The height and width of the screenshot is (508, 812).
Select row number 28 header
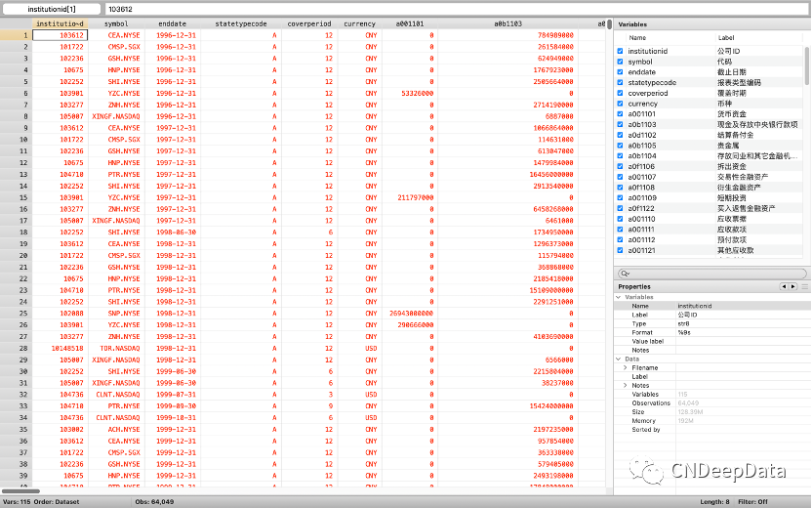coord(16,349)
